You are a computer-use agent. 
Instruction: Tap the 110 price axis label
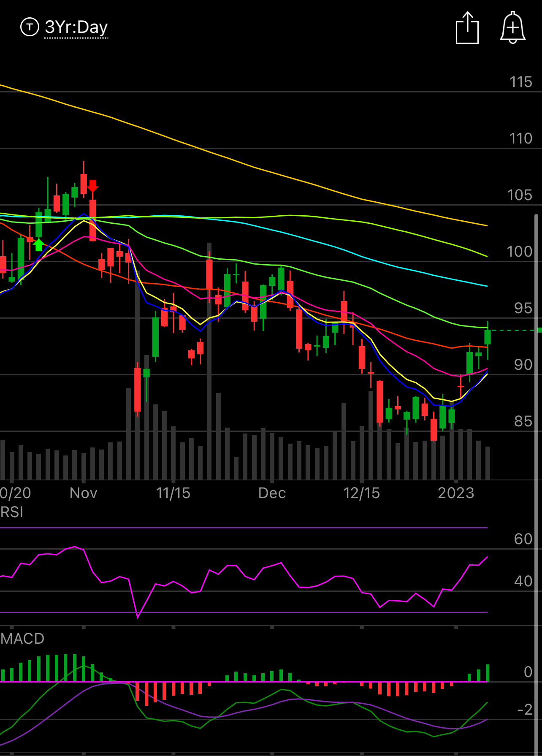click(520, 138)
